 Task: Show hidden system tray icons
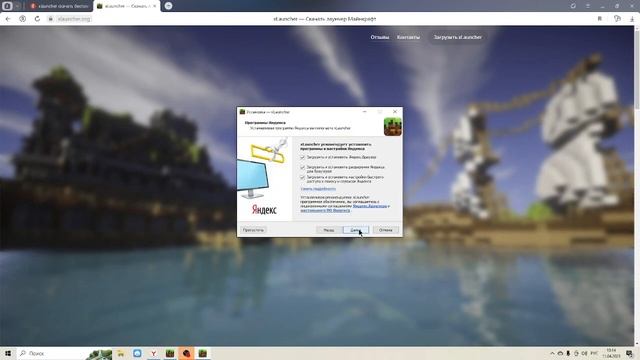coord(552,353)
